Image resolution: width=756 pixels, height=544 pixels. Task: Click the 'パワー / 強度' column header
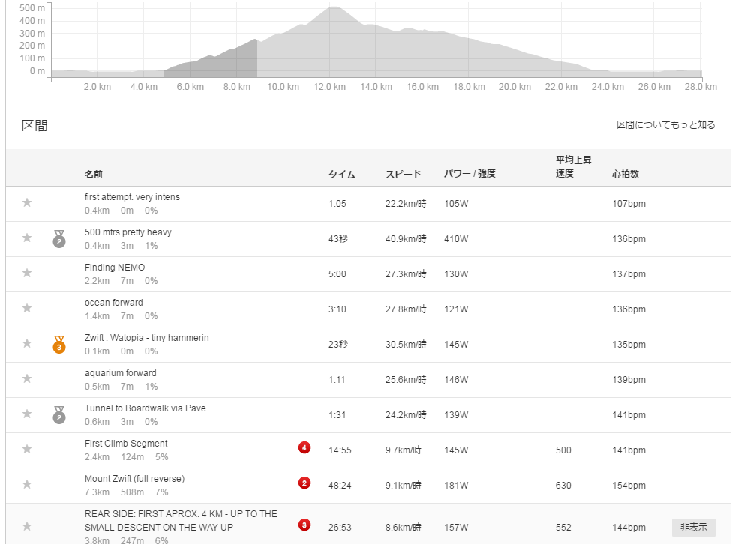tap(469, 173)
